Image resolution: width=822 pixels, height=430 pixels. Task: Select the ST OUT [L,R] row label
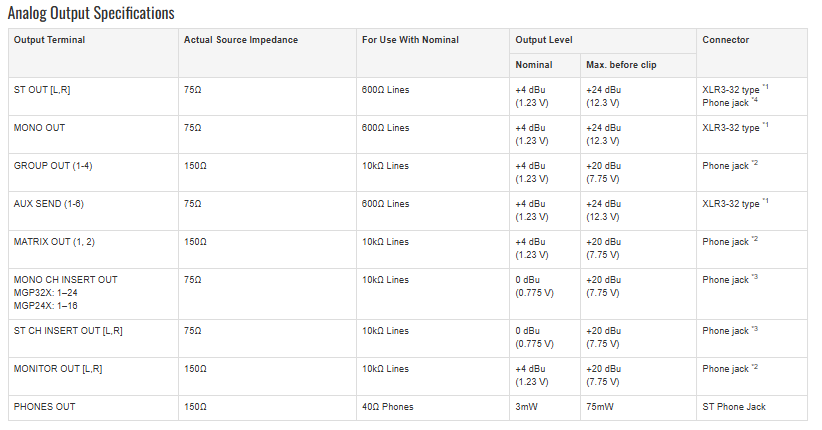click(42, 90)
